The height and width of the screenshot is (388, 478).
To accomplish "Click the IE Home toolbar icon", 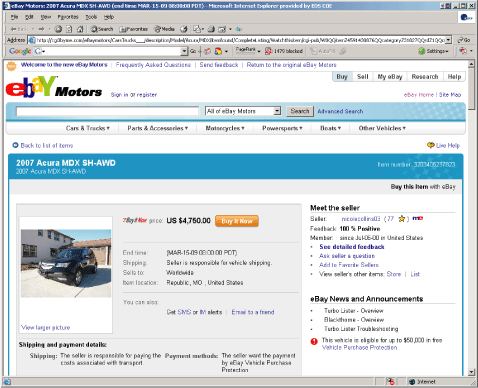I will (x=80, y=29).
